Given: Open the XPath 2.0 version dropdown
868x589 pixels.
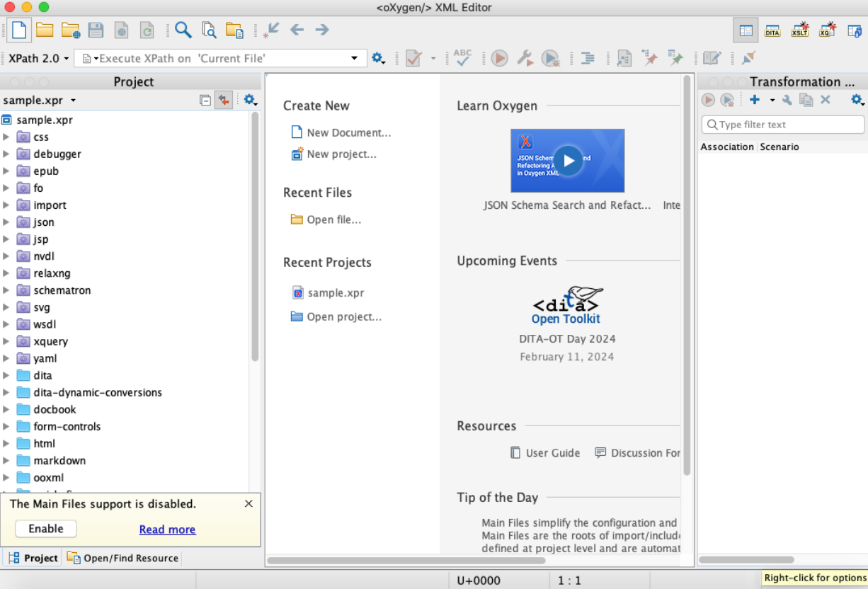Looking at the screenshot, I should [39, 58].
